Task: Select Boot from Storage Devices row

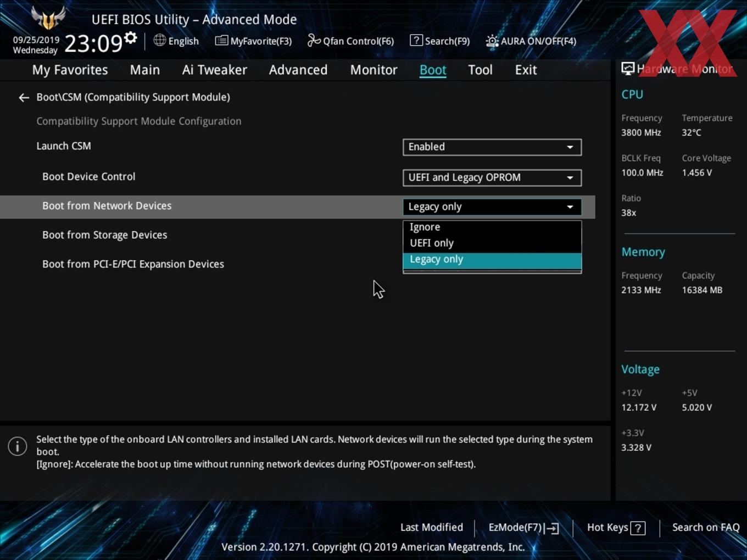Action: (x=104, y=235)
